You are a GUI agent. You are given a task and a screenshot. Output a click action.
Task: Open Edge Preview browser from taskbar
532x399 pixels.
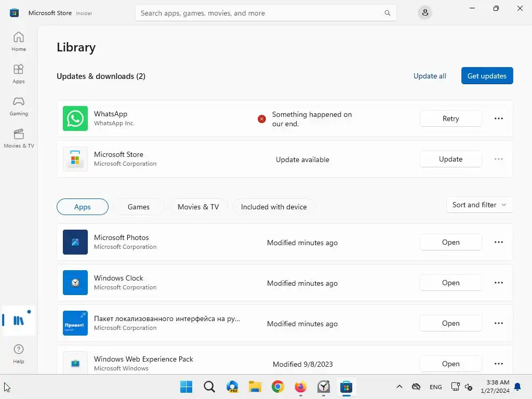click(x=232, y=387)
